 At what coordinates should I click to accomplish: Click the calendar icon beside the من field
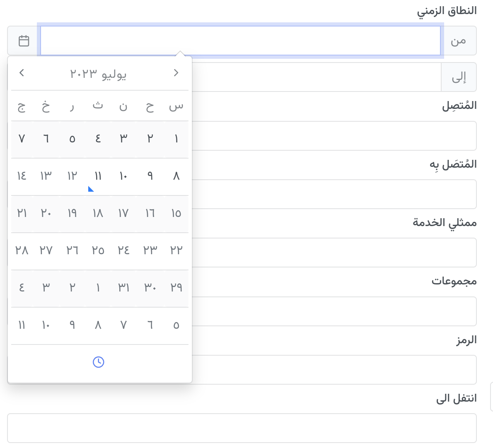[24, 41]
